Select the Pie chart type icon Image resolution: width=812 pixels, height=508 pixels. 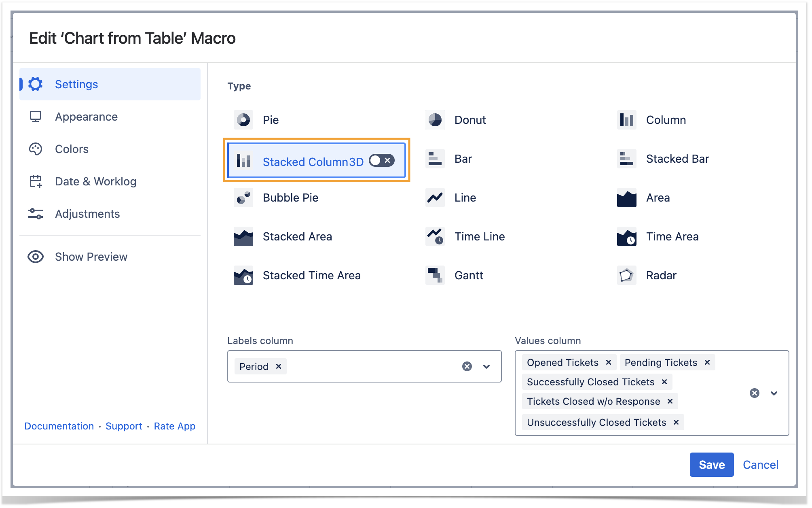click(x=243, y=120)
